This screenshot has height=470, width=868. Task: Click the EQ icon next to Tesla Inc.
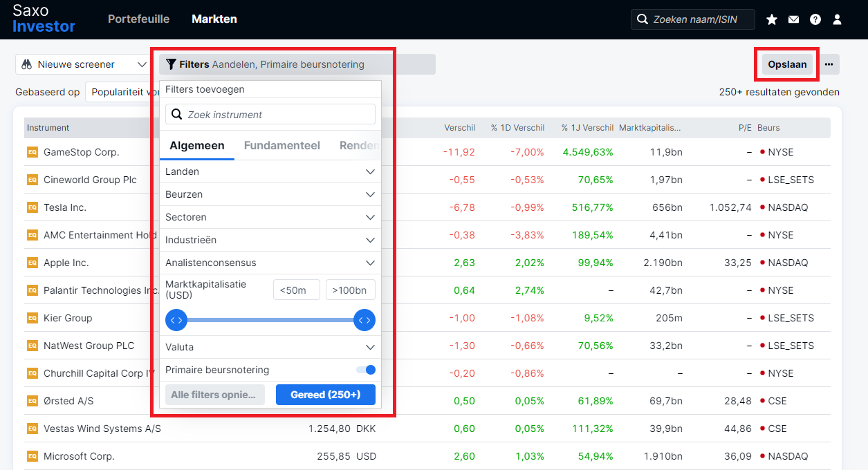tap(32, 207)
